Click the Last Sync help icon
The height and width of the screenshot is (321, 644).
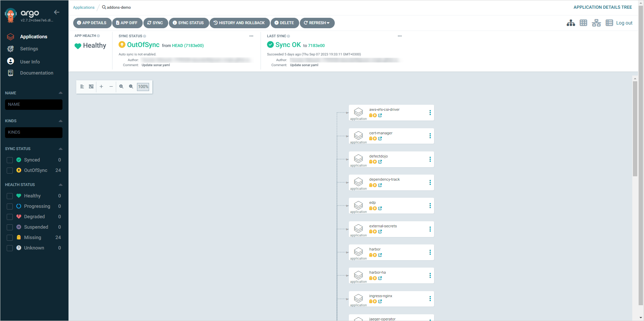[x=288, y=36]
